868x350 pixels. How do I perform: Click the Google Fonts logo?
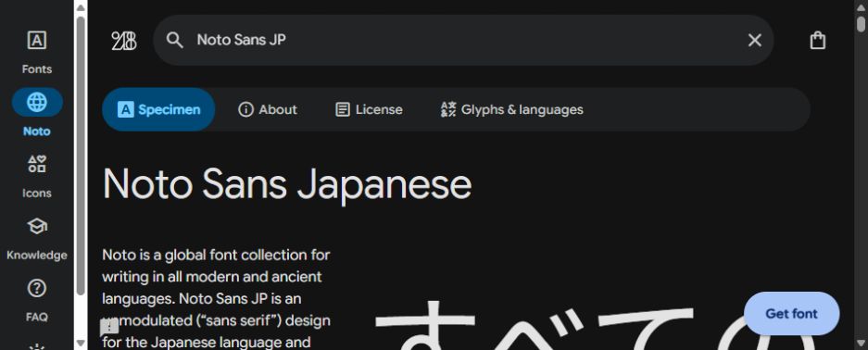(123, 41)
